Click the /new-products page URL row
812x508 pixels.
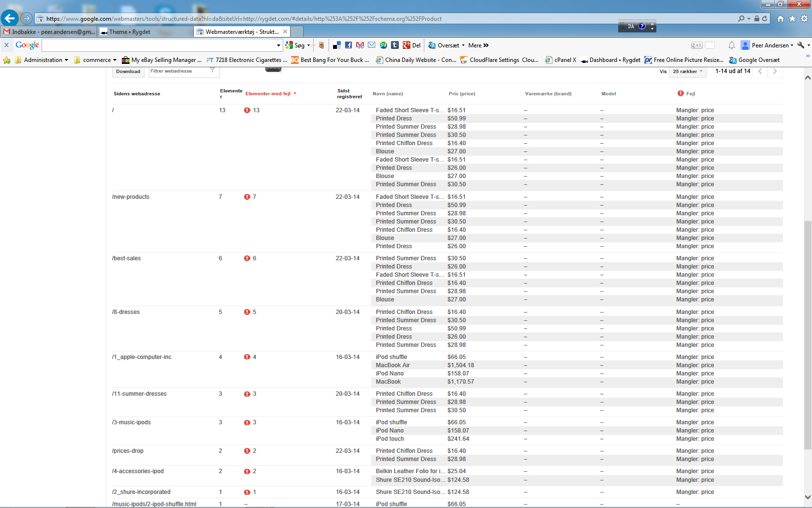click(130, 197)
